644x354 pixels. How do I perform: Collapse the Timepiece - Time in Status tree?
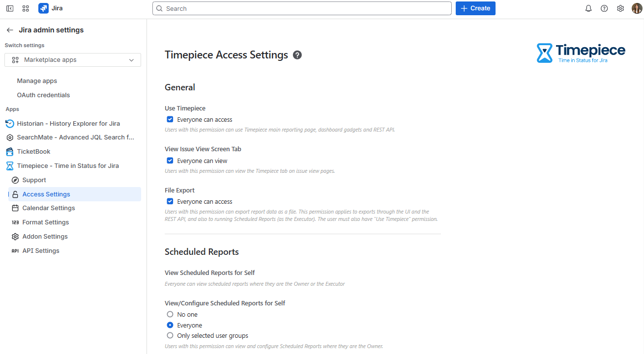pyautogui.click(x=68, y=166)
